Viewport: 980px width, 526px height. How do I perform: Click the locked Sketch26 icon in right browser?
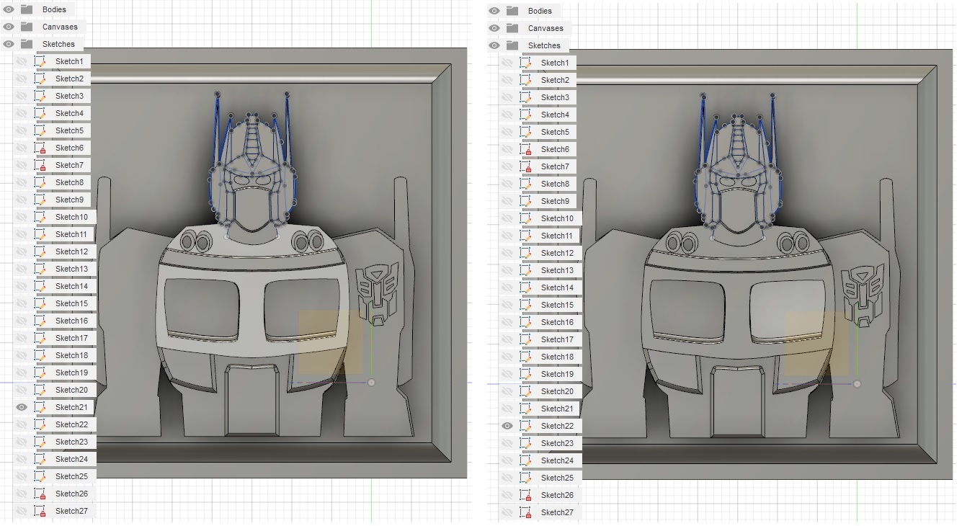pos(527,495)
